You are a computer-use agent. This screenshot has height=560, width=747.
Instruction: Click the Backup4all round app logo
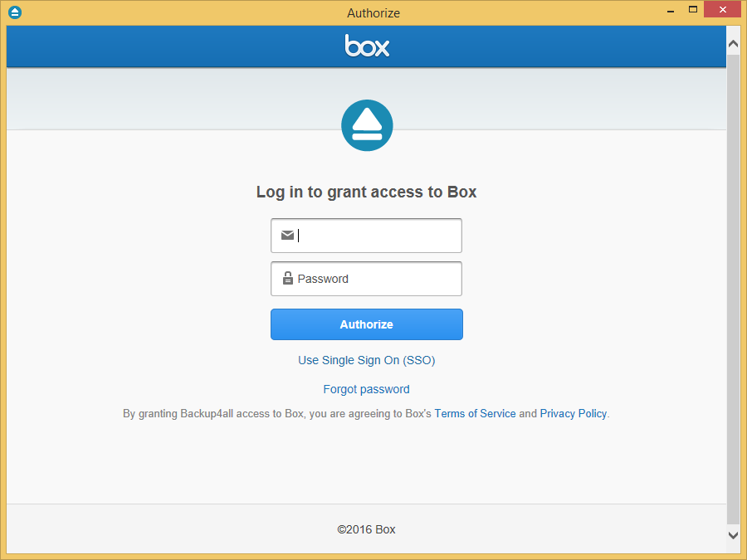367,125
